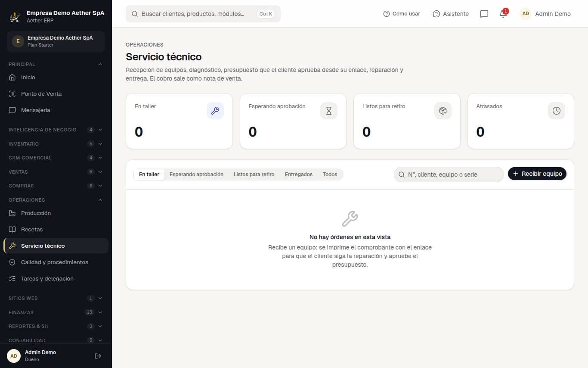Click the Aether ERP star logo

pos(15,16)
